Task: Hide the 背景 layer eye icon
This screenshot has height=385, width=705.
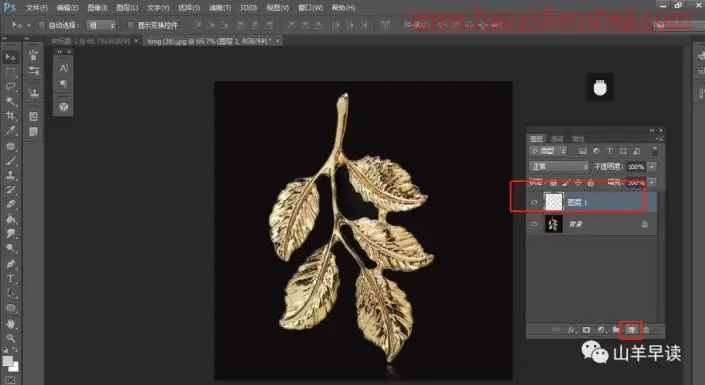Action: (534, 224)
